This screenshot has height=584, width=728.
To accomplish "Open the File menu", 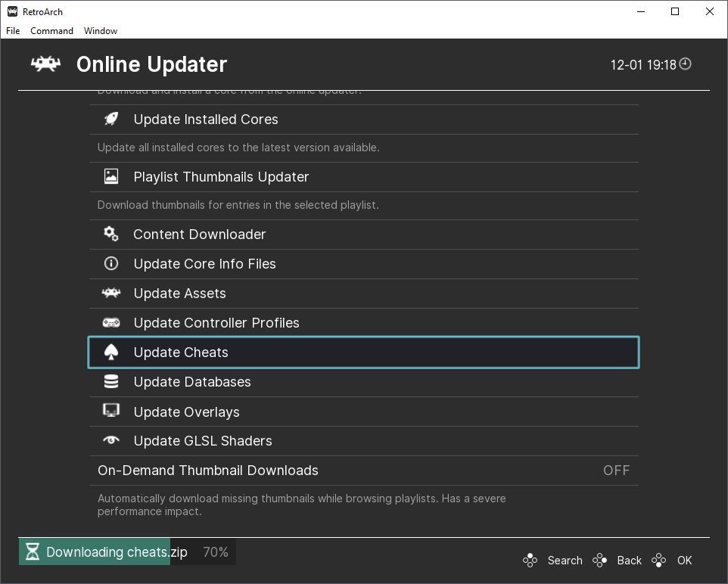I will coord(13,31).
